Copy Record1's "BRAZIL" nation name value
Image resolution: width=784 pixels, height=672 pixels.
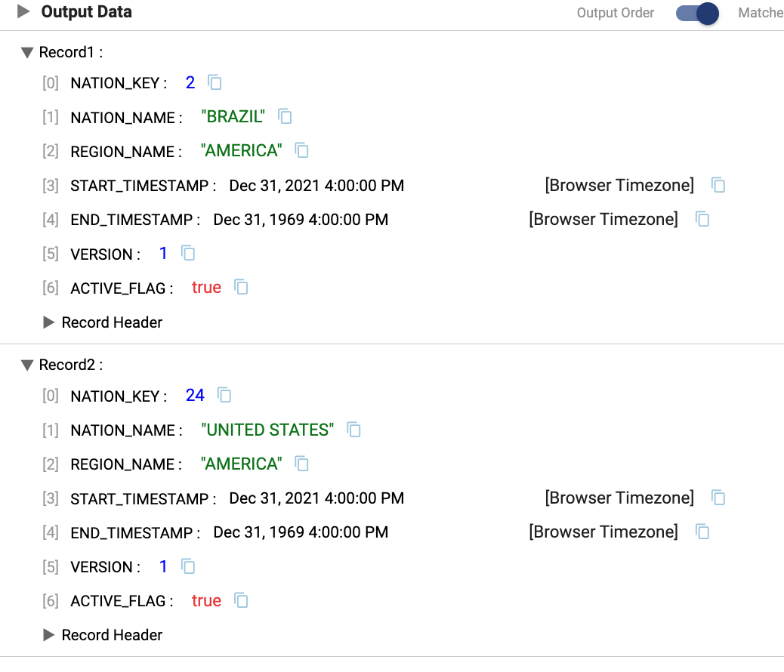[285, 116]
